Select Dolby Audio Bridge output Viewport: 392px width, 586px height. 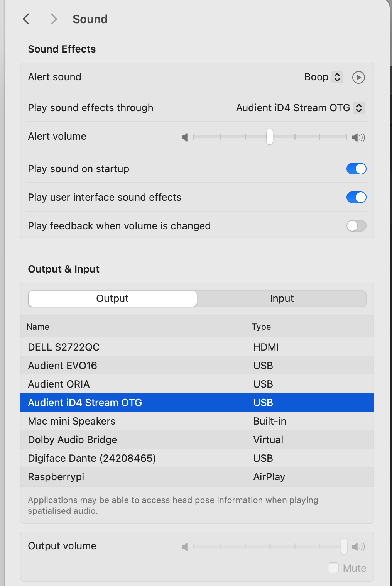coord(197,439)
